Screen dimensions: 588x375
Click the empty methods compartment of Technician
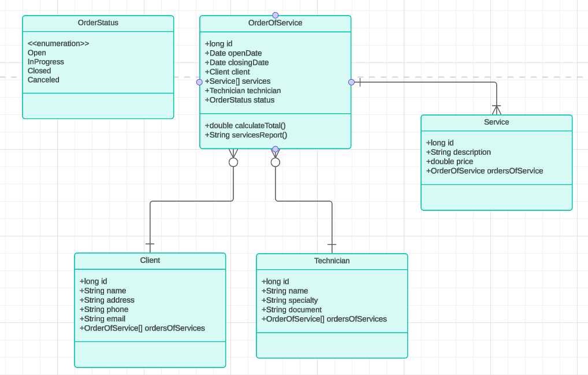pyautogui.click(x=332, y=345)
